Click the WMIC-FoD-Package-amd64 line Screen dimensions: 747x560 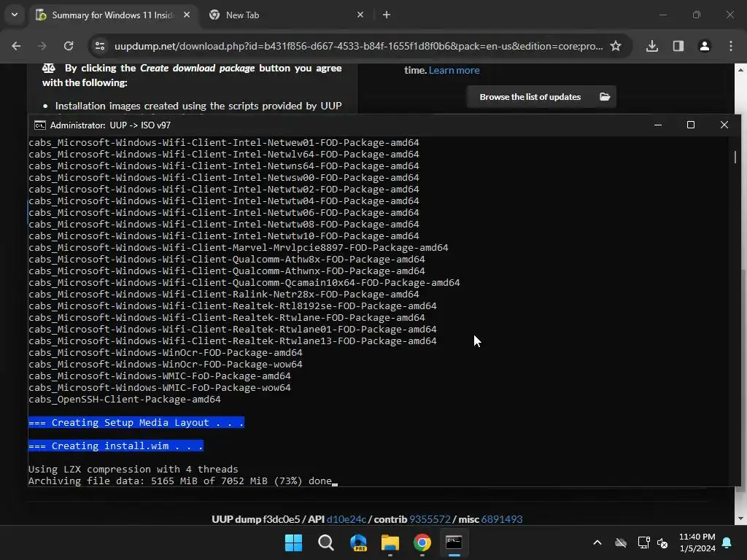coord(160,376)
